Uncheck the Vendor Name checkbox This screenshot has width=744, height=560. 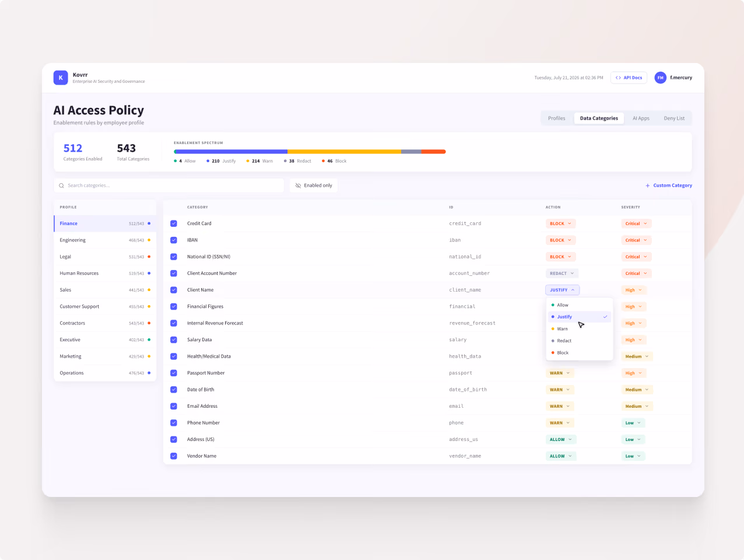[174, 456]
